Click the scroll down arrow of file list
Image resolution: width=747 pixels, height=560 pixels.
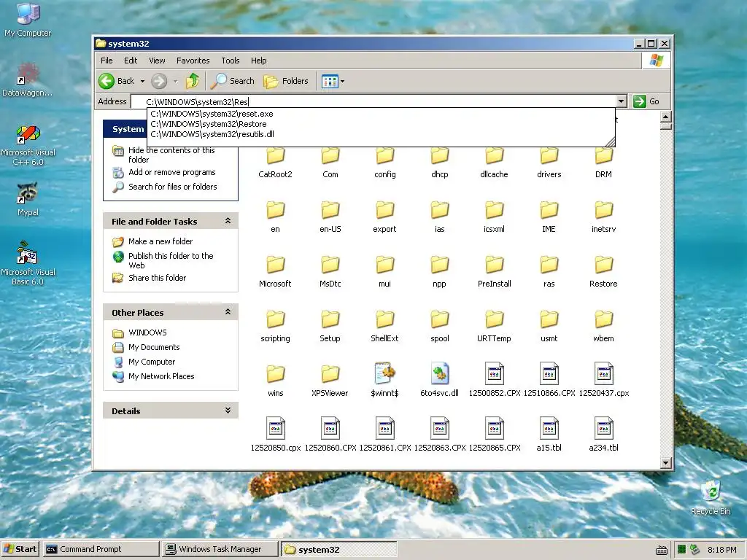pos(666,462)
